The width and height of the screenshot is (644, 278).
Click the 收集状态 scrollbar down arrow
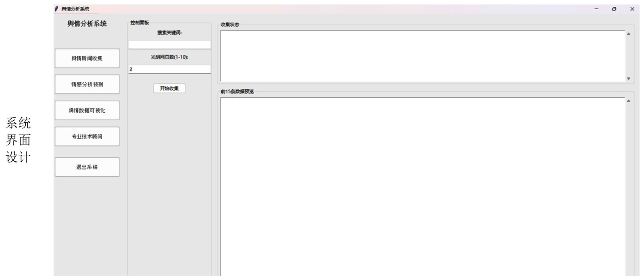point(628,78)
